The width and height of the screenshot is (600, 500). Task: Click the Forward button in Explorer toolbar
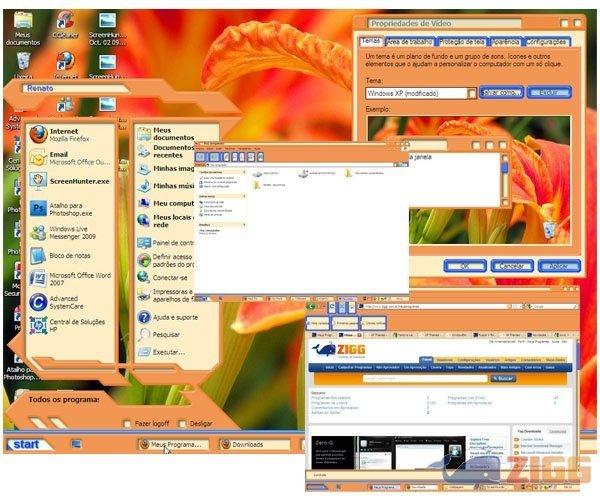pos(214,156)
